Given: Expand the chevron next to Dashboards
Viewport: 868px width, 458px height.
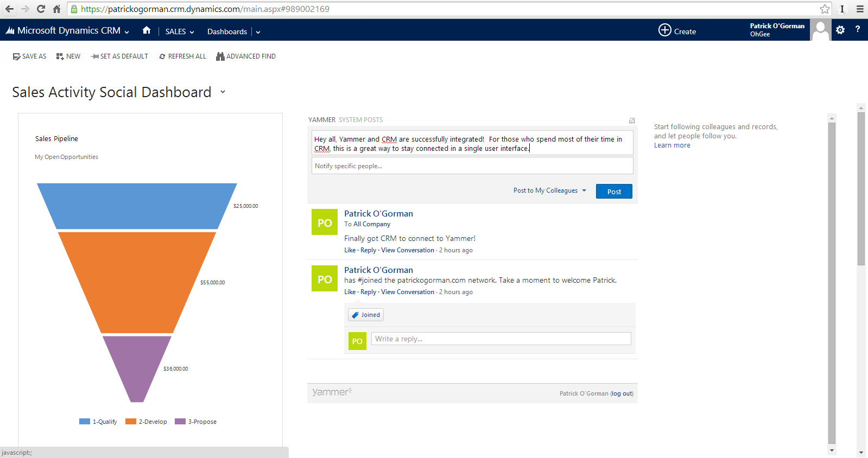Looking at the screenshot, I should pos(258,32).
